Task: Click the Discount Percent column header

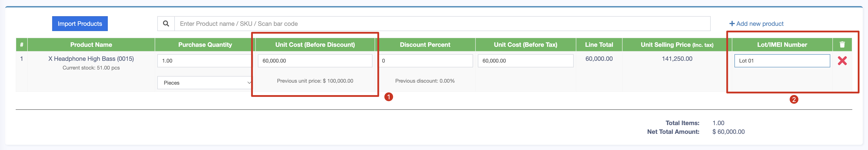Action: 425,45
